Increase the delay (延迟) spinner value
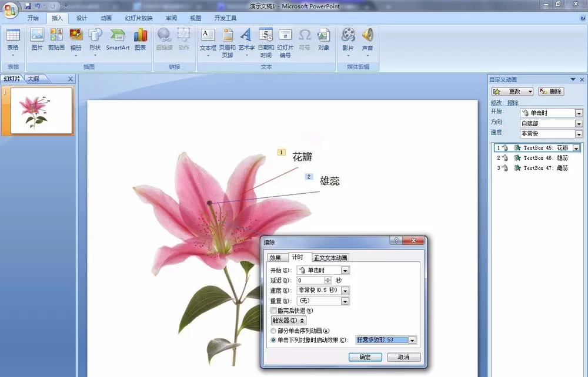 pos(328,278)
